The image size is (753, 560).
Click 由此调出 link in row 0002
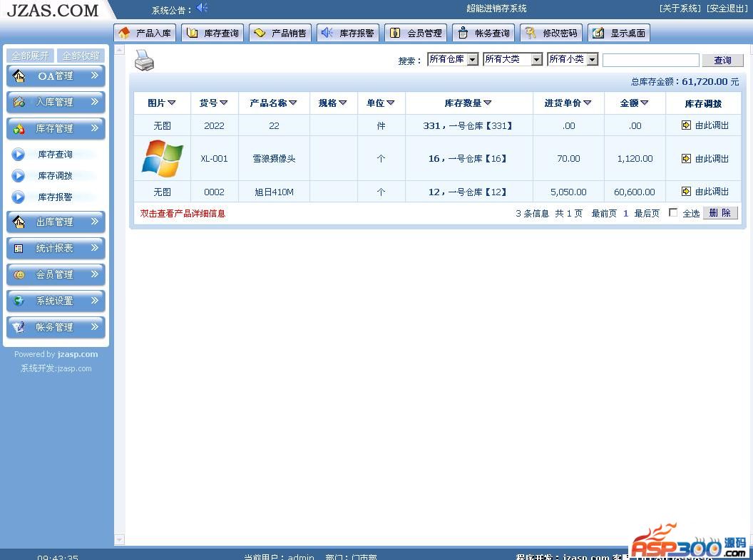712,192
